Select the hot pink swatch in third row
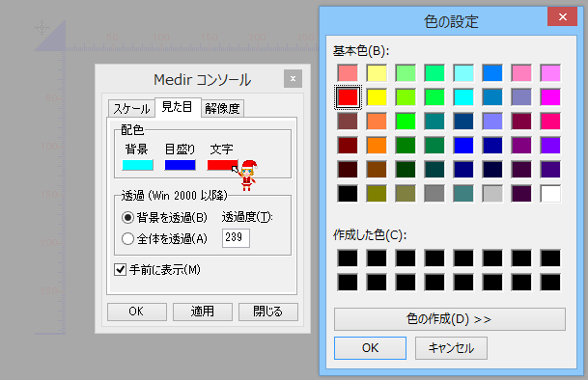This screenshot has width=588, height=380. tap(550, 122)
